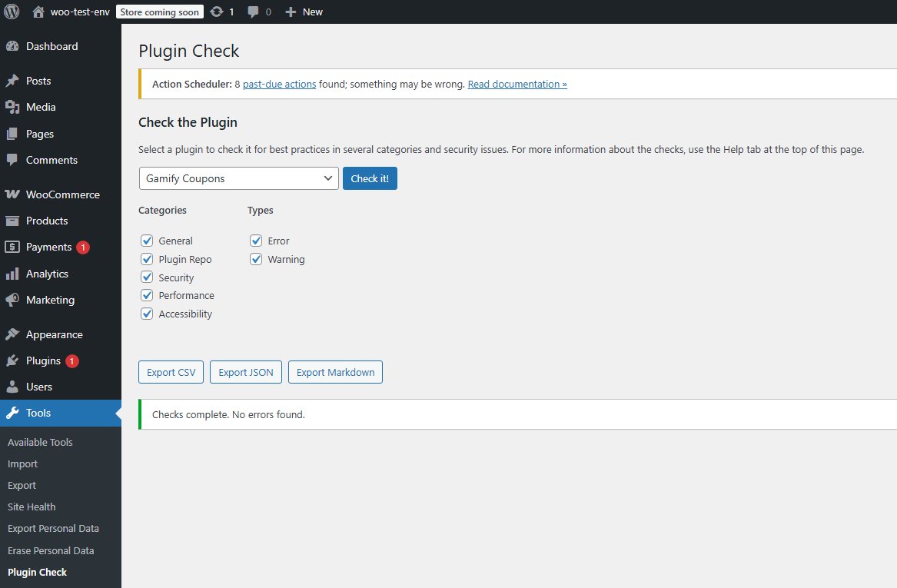The image size is (897, 588).
Task: Click the Media library icon
Action: tap(12, 107)
